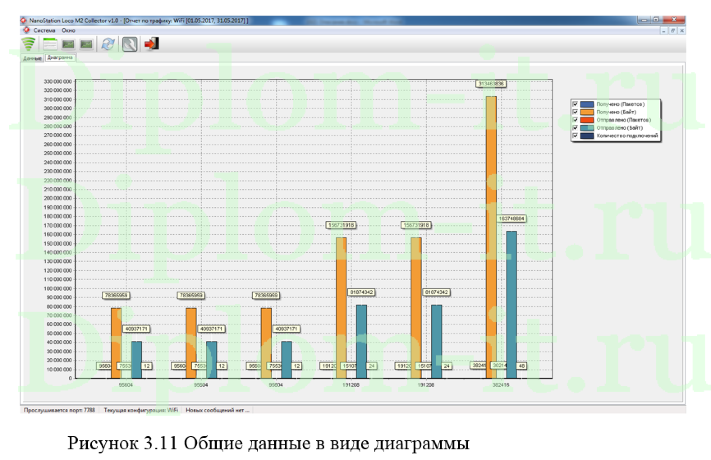Toggle the Получено (Пакетов) legend checkbox
711x460 pixels.
point(574,104)
